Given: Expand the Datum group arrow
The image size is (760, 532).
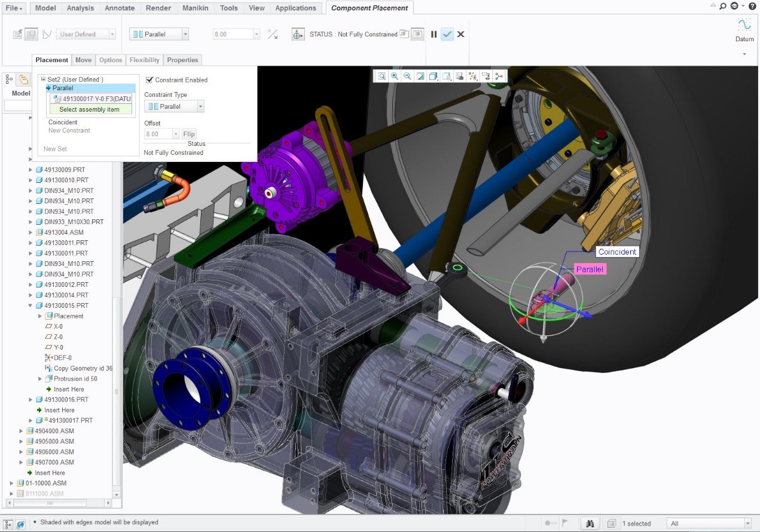Looking at the screenshot, I should pyautogui.click(x=744, y=54).
